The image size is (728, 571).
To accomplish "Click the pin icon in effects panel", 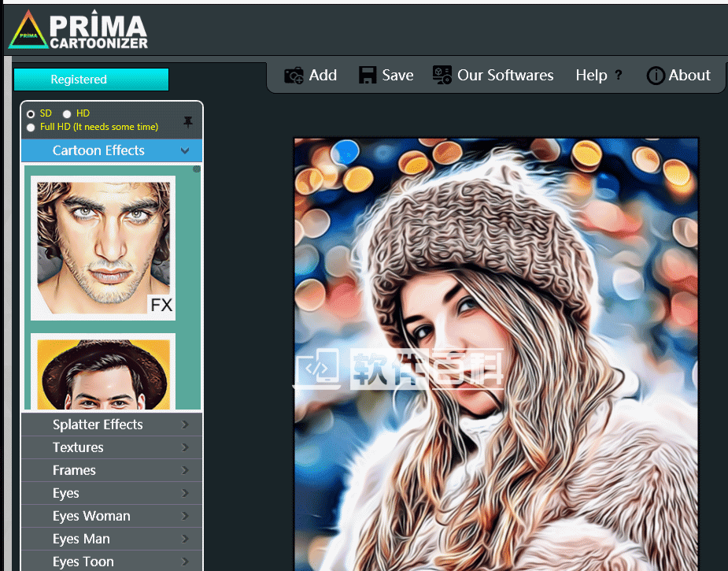I will (x=187, y=121).
